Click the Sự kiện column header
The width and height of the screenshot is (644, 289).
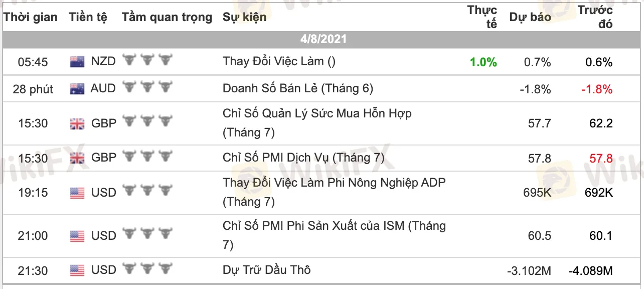(x=244, y=17)
